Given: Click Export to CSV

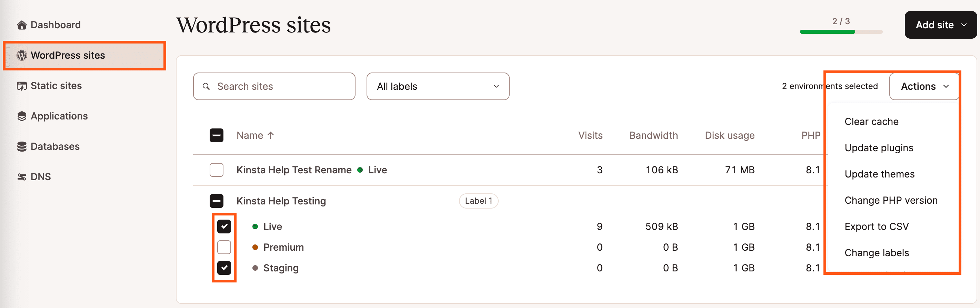Looking at the screenshot, I should click(877, 226).
